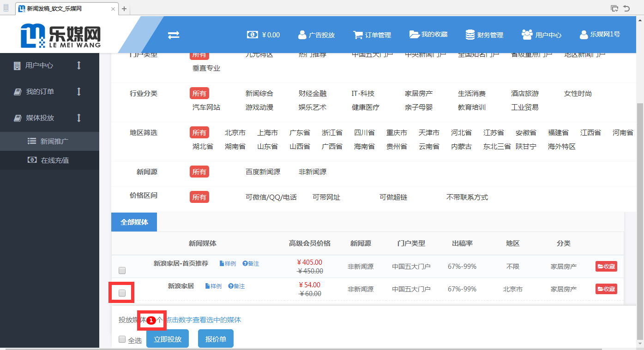This screenshot has height=350, width=644.
Task: Select 所有 in the 价格区间 row
Action: tap(199, 197)
